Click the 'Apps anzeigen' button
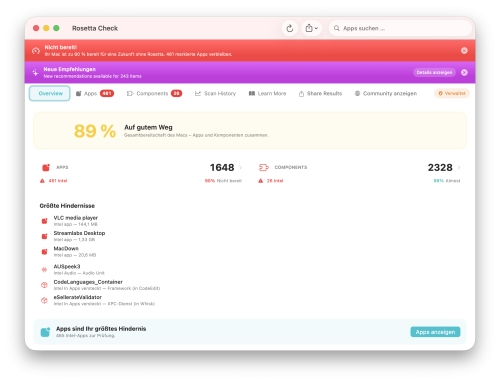Screen dimensions: 500x383 [435, 332]
